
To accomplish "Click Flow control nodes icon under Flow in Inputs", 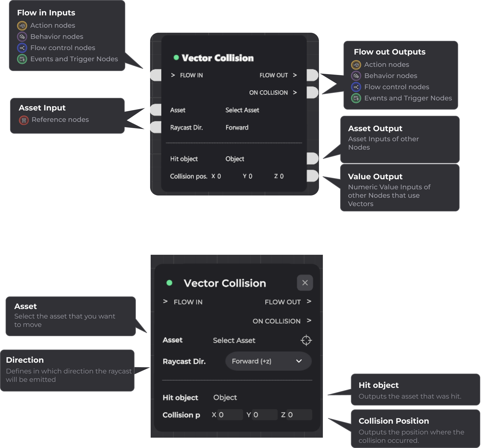I will coord(22,48).
